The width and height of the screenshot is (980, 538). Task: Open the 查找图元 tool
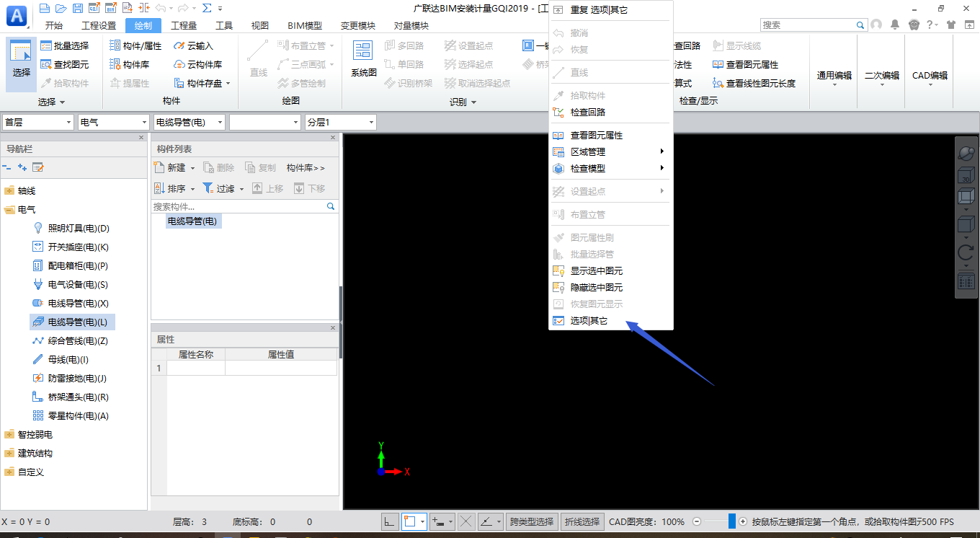tap(65, 64)
